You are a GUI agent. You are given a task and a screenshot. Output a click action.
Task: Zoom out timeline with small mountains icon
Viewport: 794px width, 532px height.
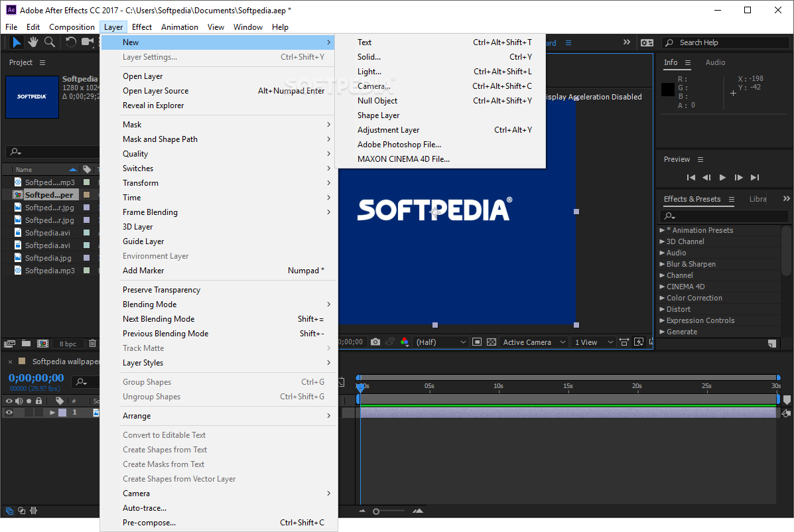(x=362, y=511)
